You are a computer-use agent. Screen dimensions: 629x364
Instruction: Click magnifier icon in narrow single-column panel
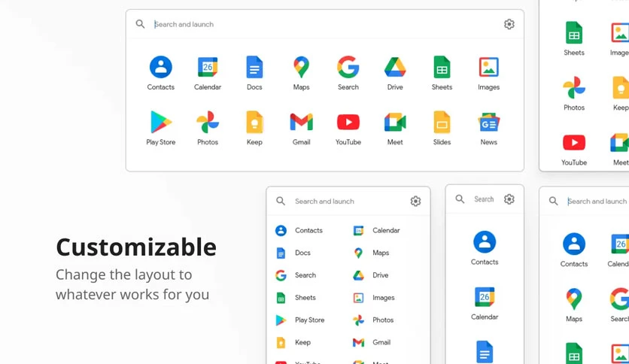(460, 199)
